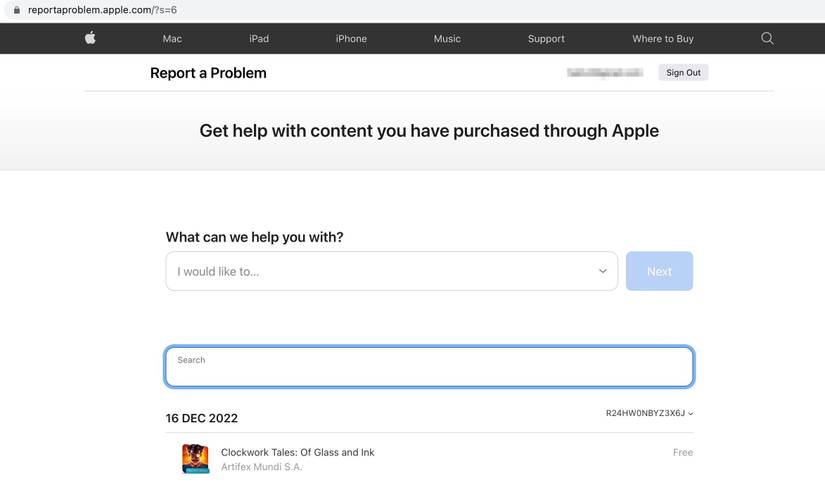Click the Artifex Mundi S.A. developer name

click(x=261, y=467)
